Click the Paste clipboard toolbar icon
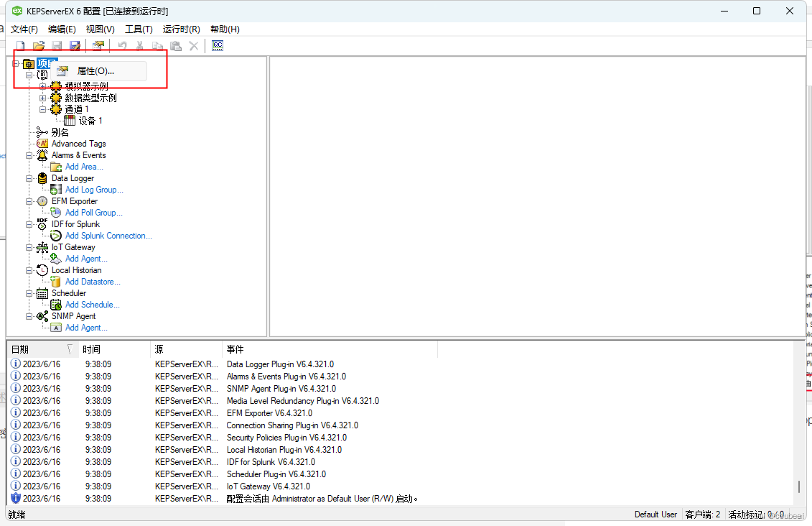812x526 pixels. 176,46
